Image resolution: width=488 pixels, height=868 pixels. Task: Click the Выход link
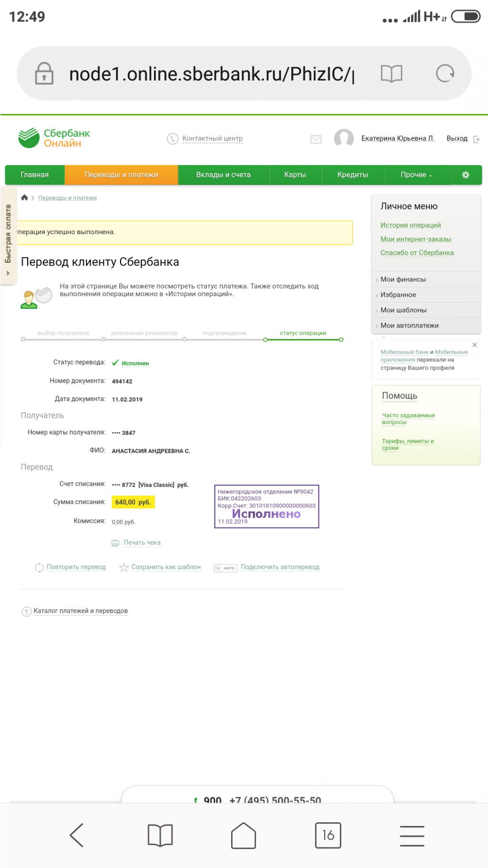[x=457, y=138]
